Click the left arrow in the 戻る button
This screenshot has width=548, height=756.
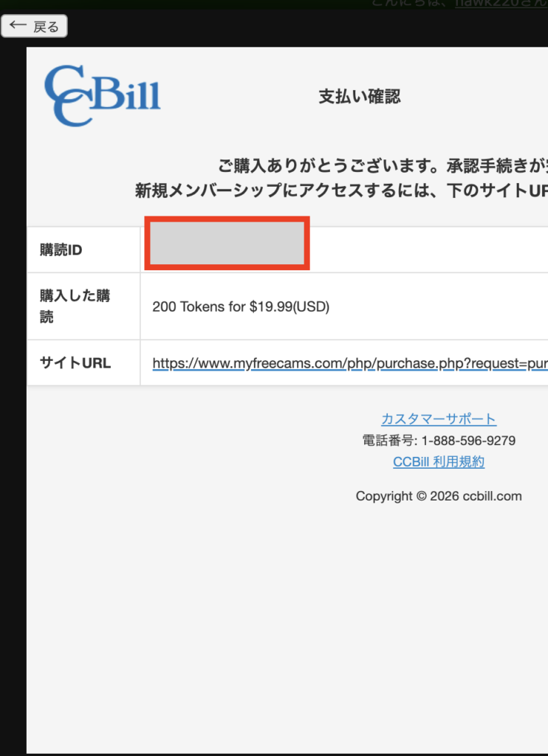(18, 26)
